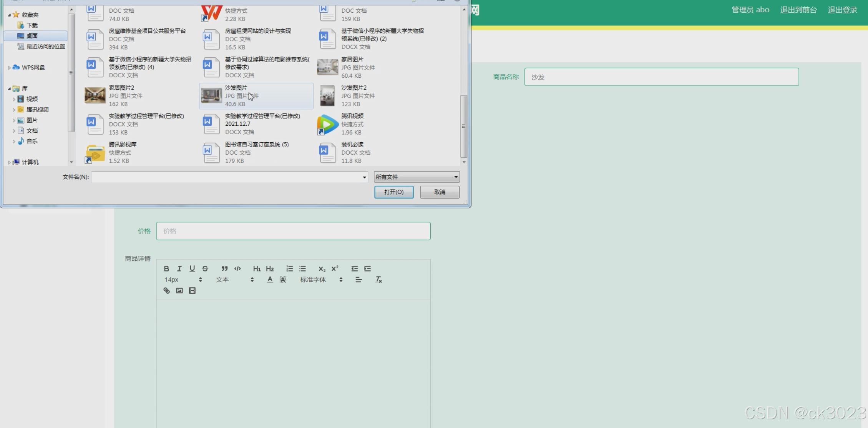Click the 打开(O) button

coord(394,192)
